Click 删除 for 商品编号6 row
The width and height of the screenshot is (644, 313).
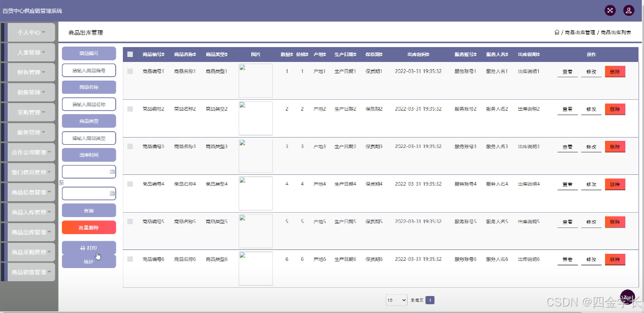(x=615, y=259)
